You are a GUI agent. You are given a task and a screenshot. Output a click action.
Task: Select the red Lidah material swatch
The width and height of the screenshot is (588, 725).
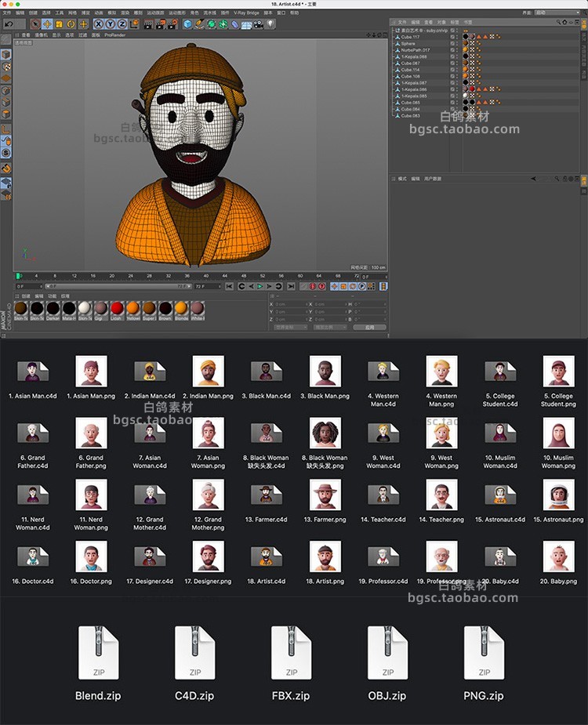(117, 310)
